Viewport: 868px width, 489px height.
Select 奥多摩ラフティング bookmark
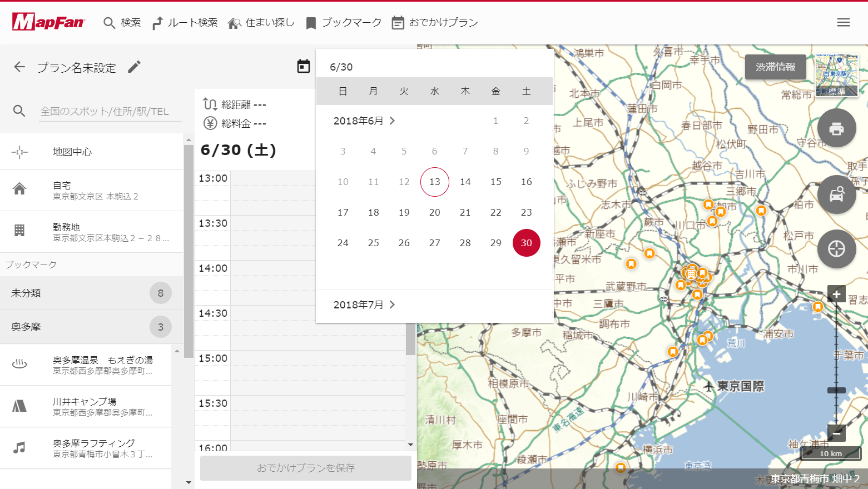[86, 448]
